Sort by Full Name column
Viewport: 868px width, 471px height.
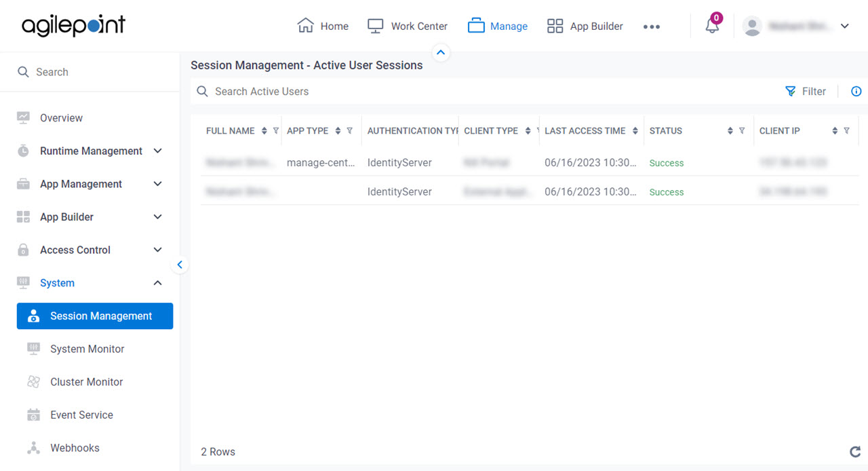264,131
